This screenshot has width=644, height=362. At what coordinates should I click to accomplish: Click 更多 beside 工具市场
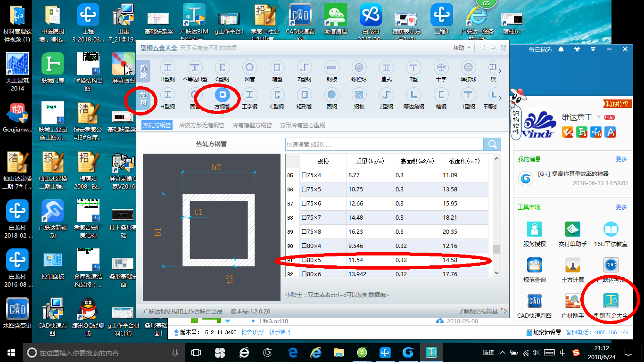click(x=621, y=207)
